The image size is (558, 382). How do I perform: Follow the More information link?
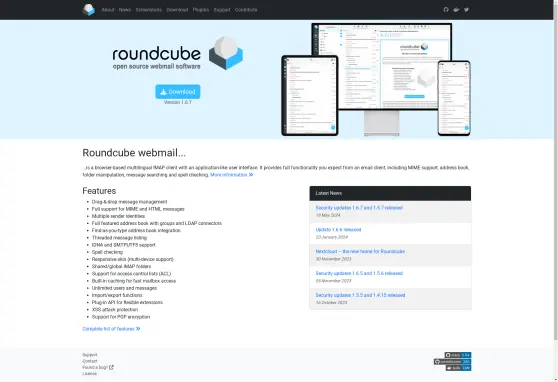click(x=231, y=175)
